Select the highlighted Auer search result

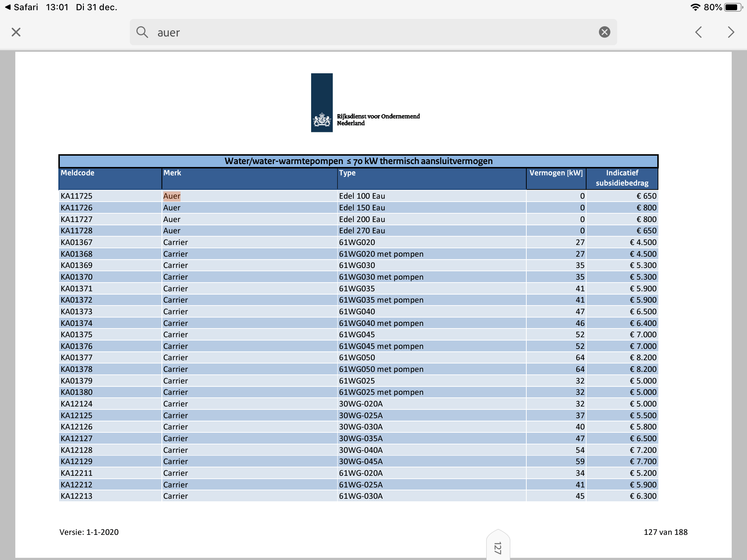[172, 196]
